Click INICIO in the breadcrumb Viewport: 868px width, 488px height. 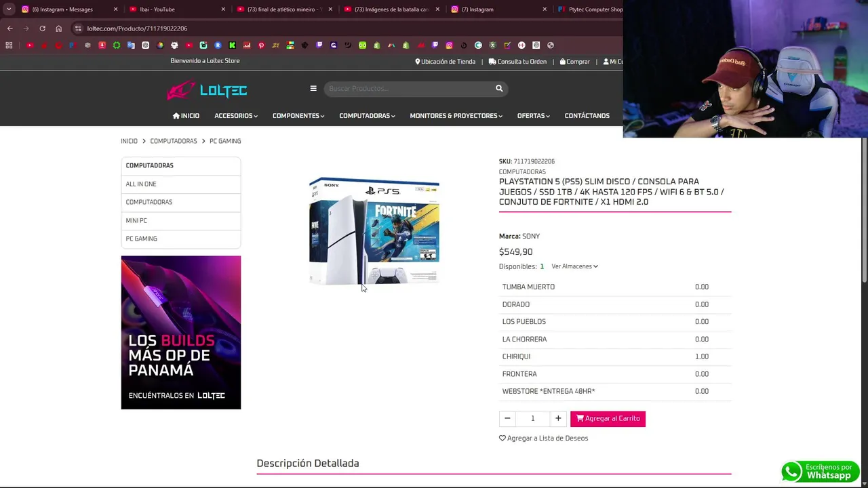[129, 141]
